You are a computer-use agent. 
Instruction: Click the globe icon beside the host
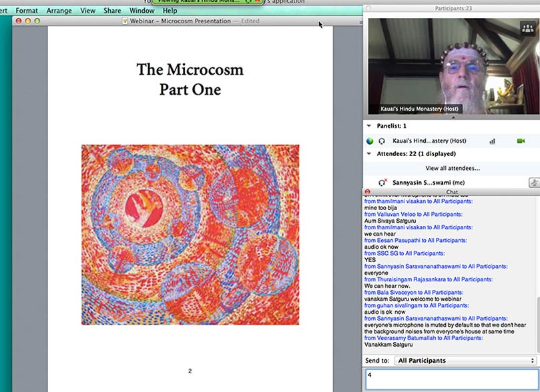tap(369, 141)
